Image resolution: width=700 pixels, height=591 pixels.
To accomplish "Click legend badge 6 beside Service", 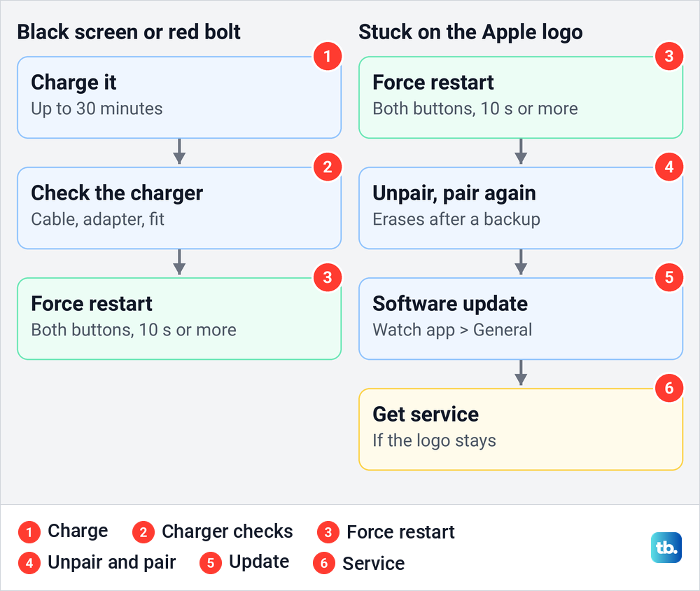I will tap(324, 563).
